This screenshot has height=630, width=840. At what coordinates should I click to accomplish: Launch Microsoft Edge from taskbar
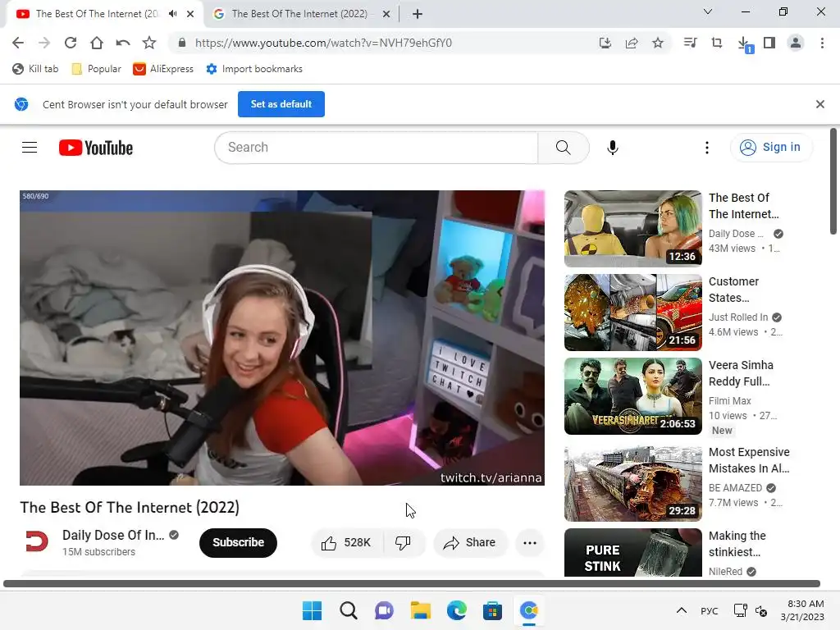pos(456,610)
